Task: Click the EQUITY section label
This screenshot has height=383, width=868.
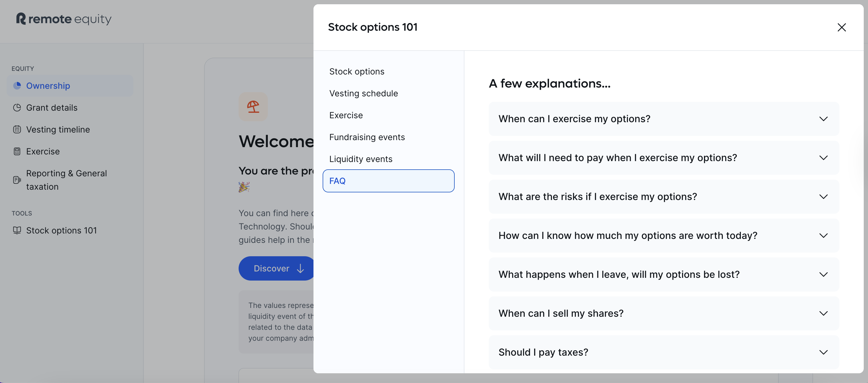Action: coord(23,68)
